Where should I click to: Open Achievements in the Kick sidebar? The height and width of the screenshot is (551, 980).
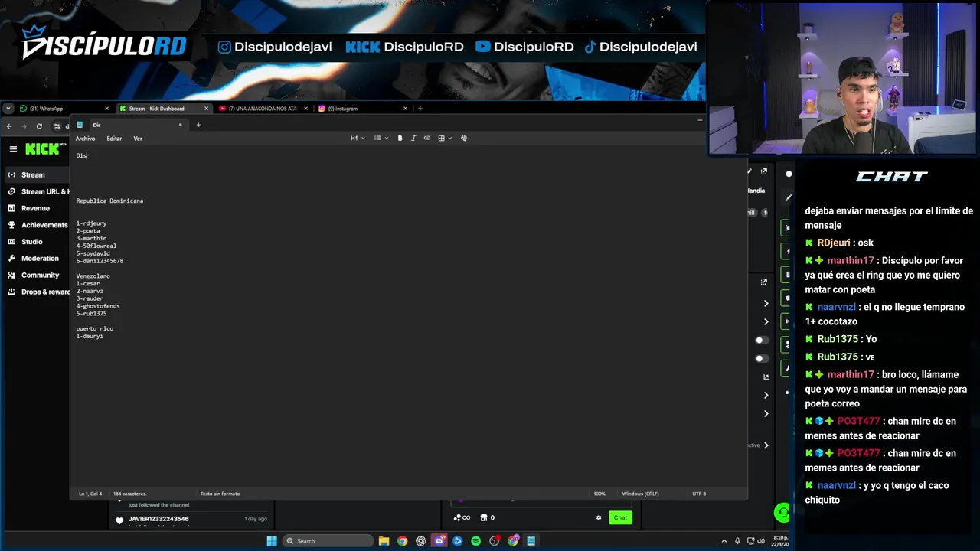coord(38,225)
